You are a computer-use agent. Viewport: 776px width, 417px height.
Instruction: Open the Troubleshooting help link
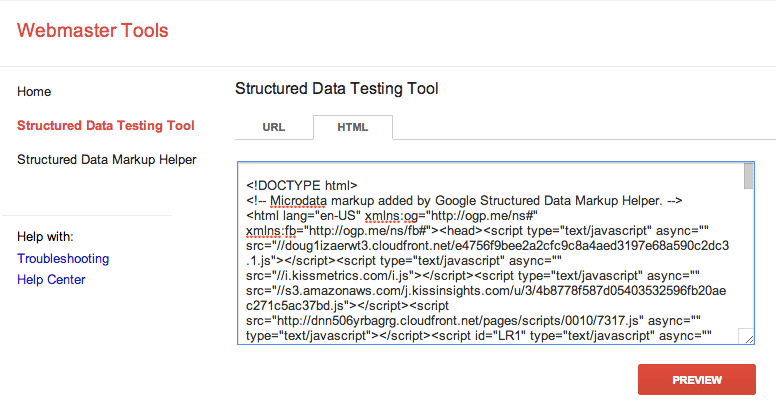click(63, 258)
